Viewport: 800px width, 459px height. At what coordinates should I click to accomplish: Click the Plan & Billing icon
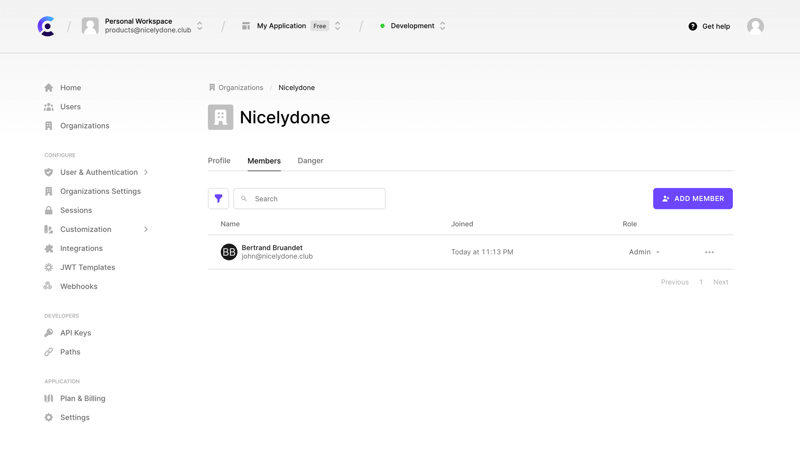pos(48,398)
